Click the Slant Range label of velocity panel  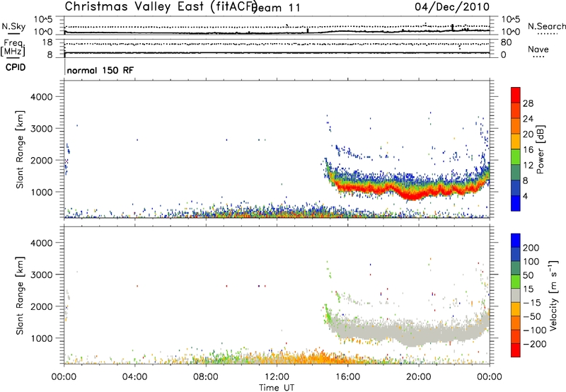(x=20, y=296)
